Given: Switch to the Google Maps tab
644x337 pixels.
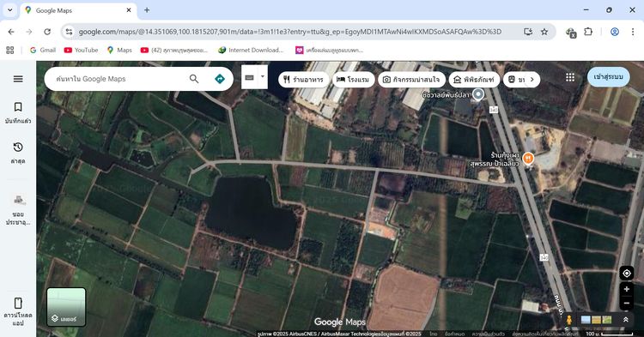Looking at the screenshot, I should click(78, 10).
